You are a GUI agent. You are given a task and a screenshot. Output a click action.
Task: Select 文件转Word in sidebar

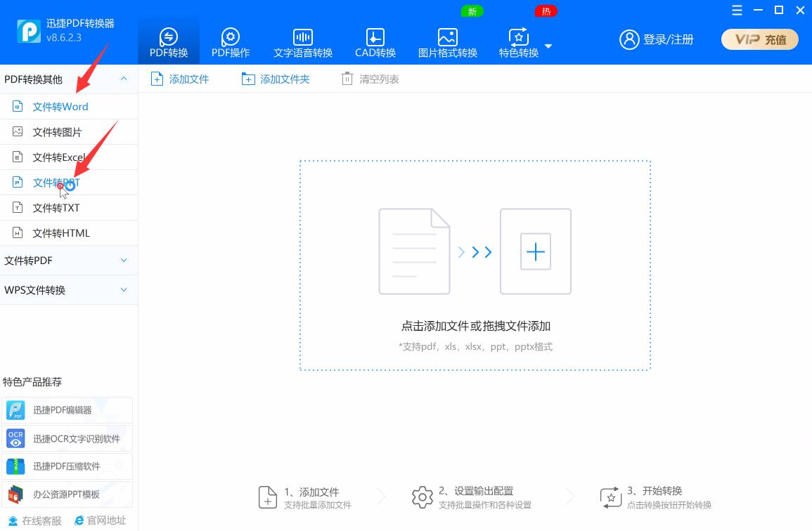tap(69, 107)
